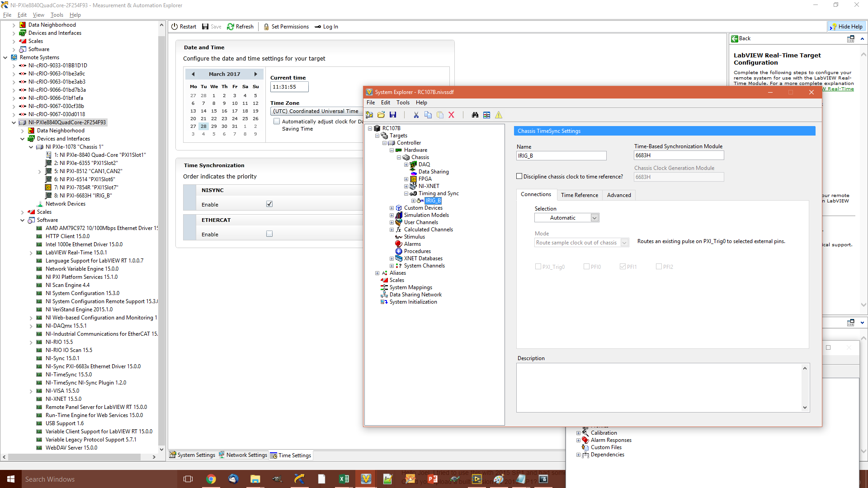Open File Explorer from the taskbar
Image resolution: width=868 pixels, height=488 pixels.
click(x=255, y=479)
